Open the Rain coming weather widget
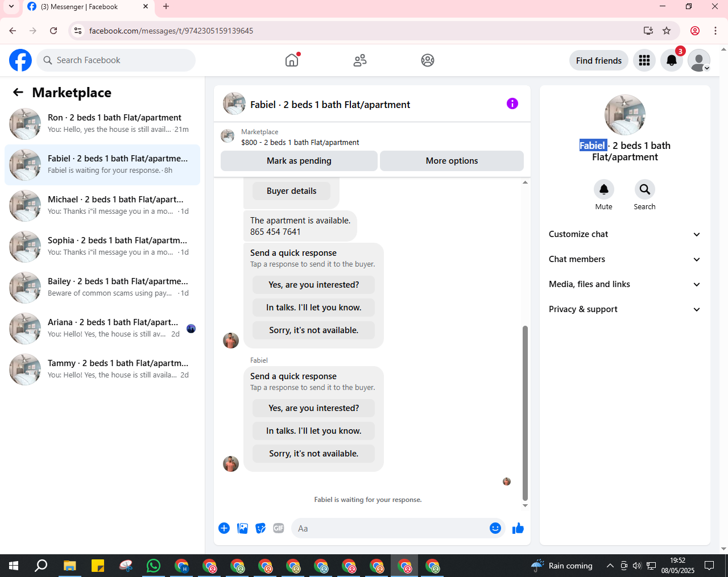This screenshot has width=728, height=577. coord(562,566)
